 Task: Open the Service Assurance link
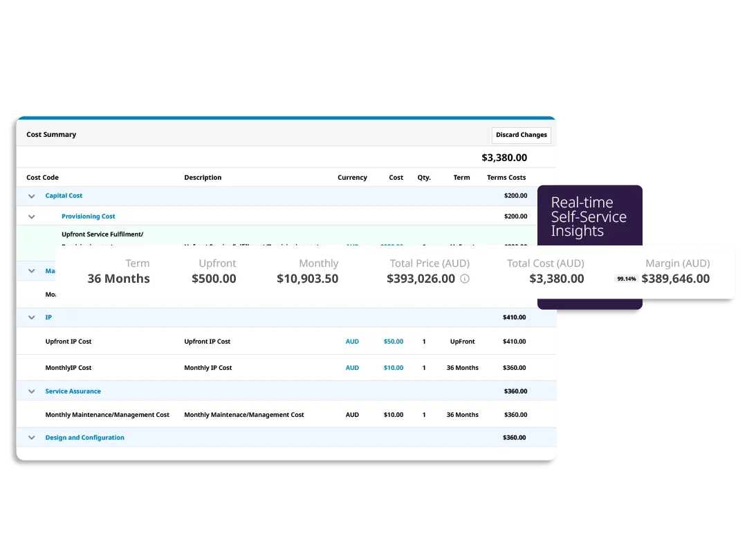(73, 391)
